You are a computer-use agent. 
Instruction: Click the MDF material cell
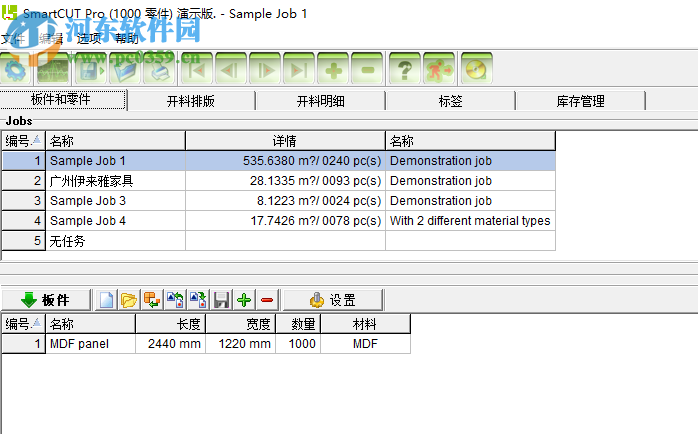(365, 344)
